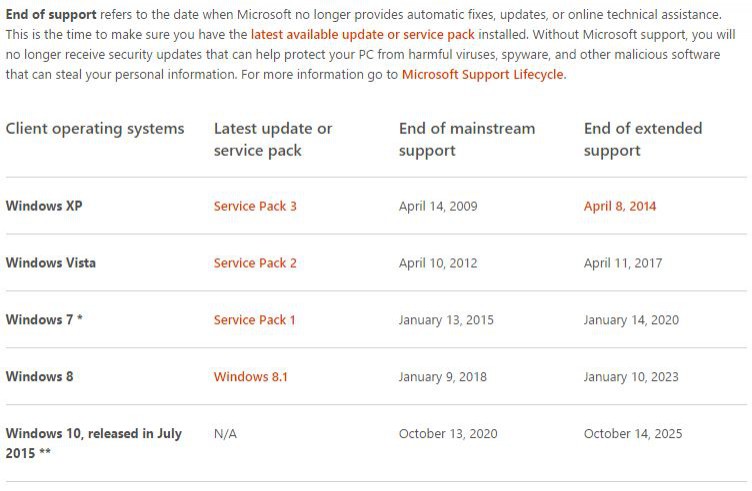
Task: Open the Service Pack 3 link
Action: 255,206
